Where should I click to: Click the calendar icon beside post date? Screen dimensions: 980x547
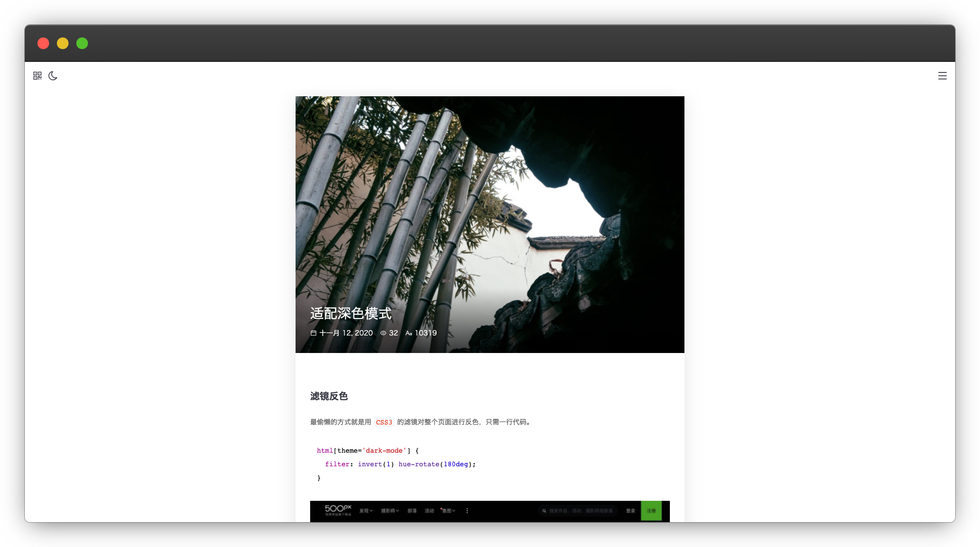(314, 333)
